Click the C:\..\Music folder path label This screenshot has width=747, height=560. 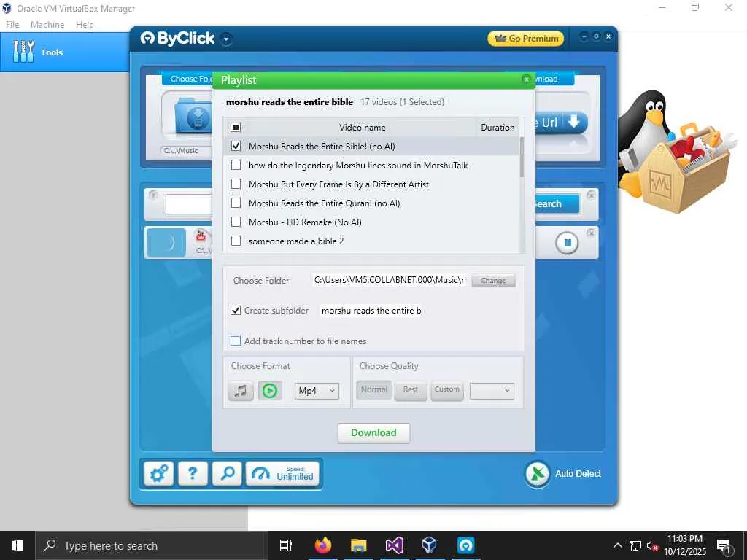click(181, 150)
